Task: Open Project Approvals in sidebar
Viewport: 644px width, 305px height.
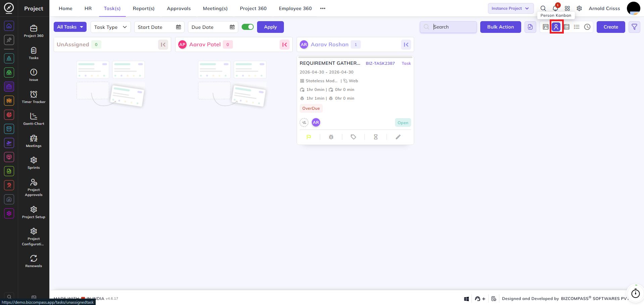Action: click(34, 188)
